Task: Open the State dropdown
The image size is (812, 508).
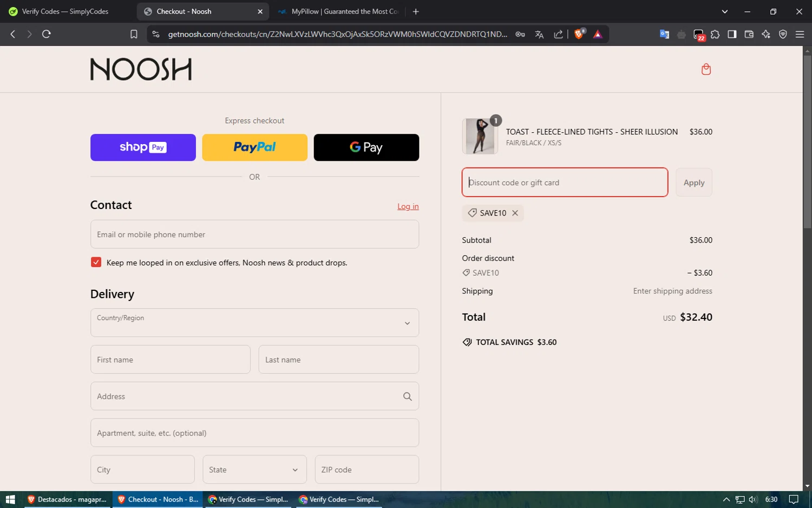Action: coord(254,470)
